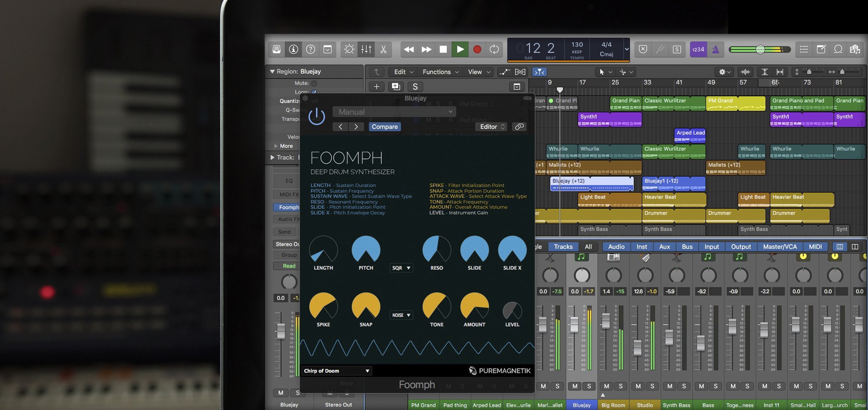Toggle the Inspector info icon

pos(293,49)
